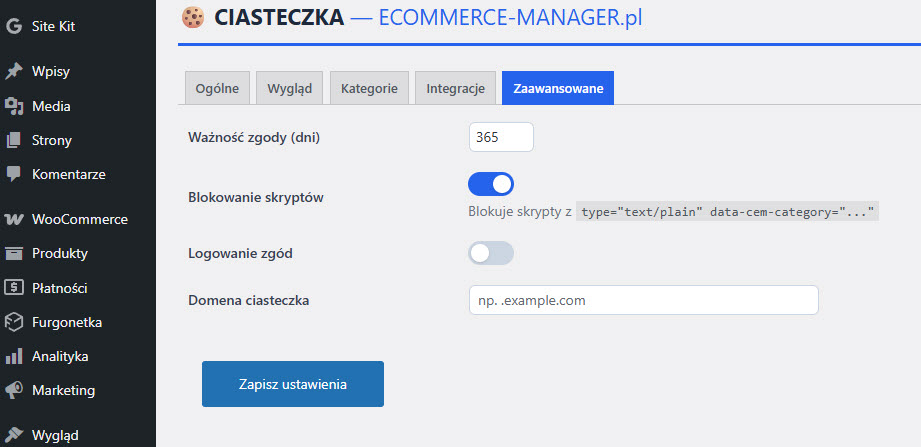
Task: Click the Strony pages icon
Action: coord(14,140)
